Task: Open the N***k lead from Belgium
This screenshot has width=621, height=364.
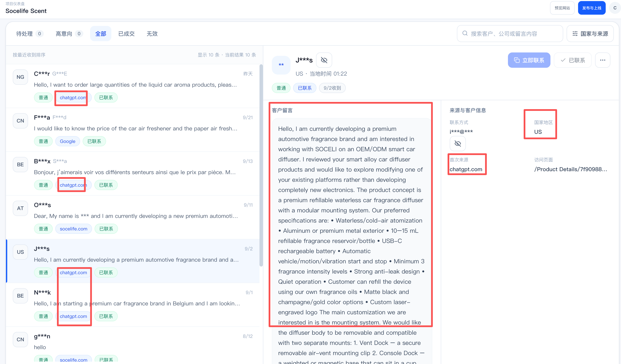Action: click(133, 305)
